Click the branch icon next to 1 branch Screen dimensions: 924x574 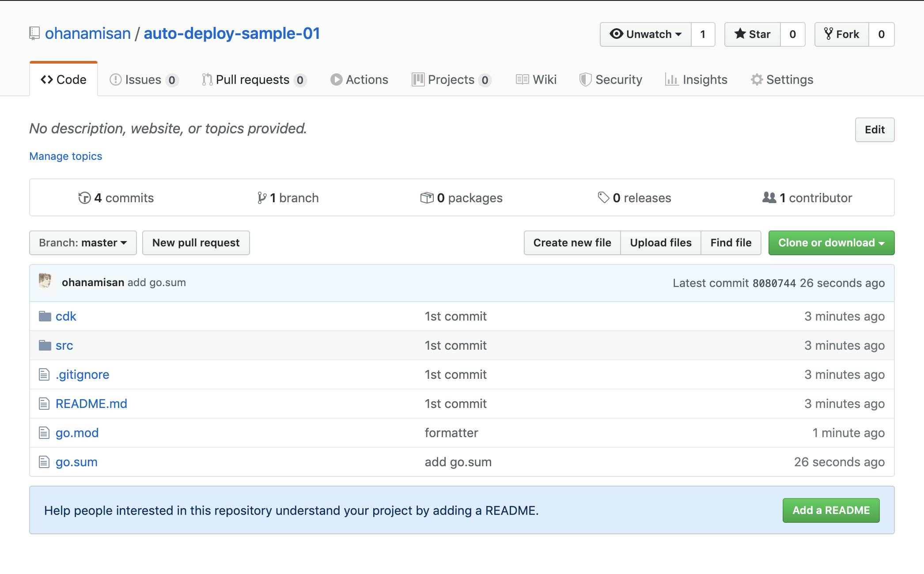click(261, 198)
